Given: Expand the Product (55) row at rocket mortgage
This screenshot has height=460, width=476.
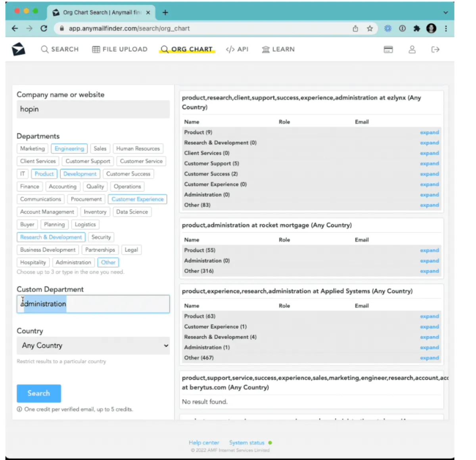Looking at the screenshot, I should [x=430, y=250].
